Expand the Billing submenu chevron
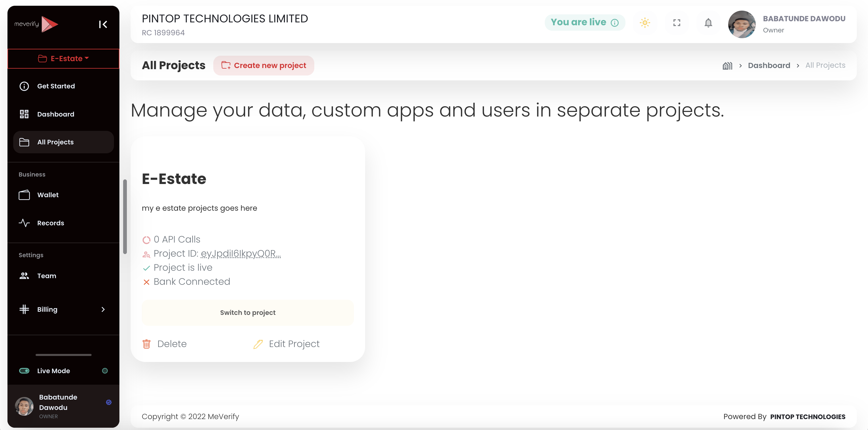Viewport: 868px width, 430px height. tap(103, 309)
